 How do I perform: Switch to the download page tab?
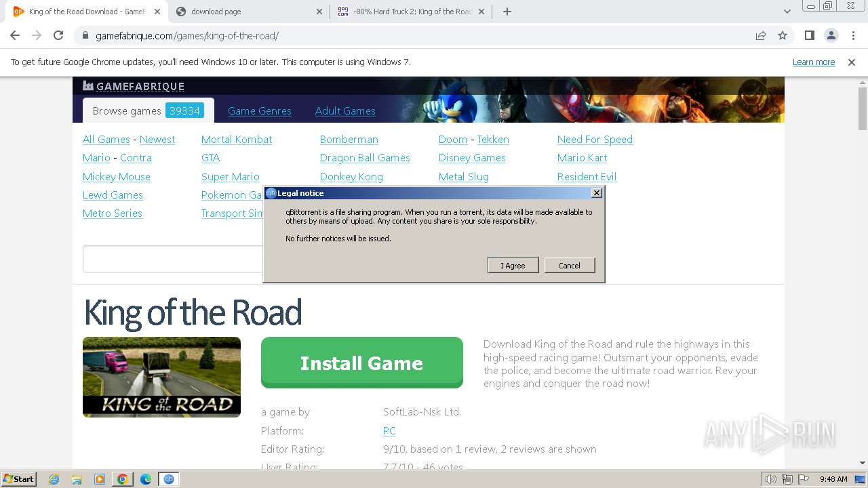[x=248, y=12]
